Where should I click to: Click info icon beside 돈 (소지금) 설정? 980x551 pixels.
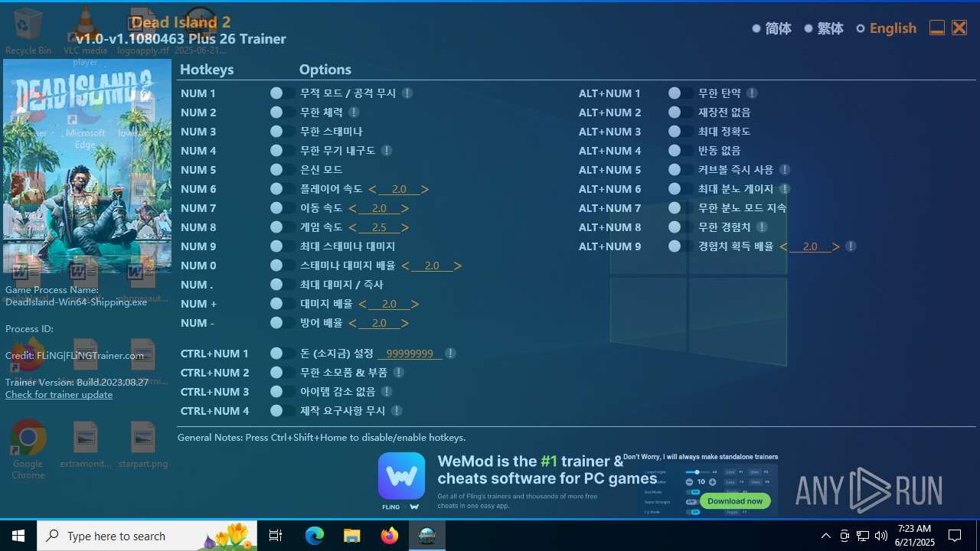(450, 354)
